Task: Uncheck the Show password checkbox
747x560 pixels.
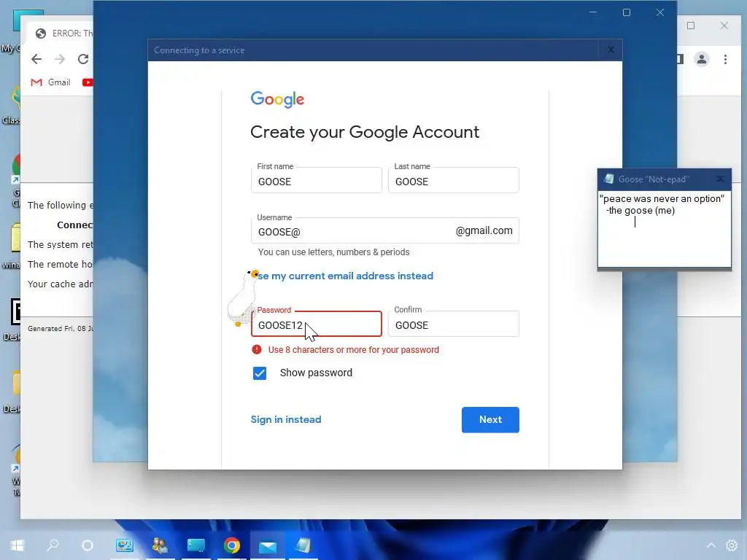Action: point(260,373)
